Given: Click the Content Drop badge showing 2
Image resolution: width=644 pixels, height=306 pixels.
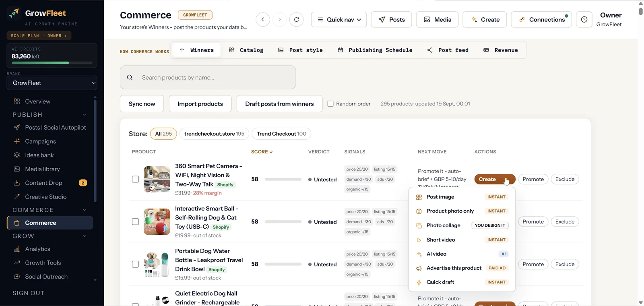Looking at the screenshot, I should 83,183.
